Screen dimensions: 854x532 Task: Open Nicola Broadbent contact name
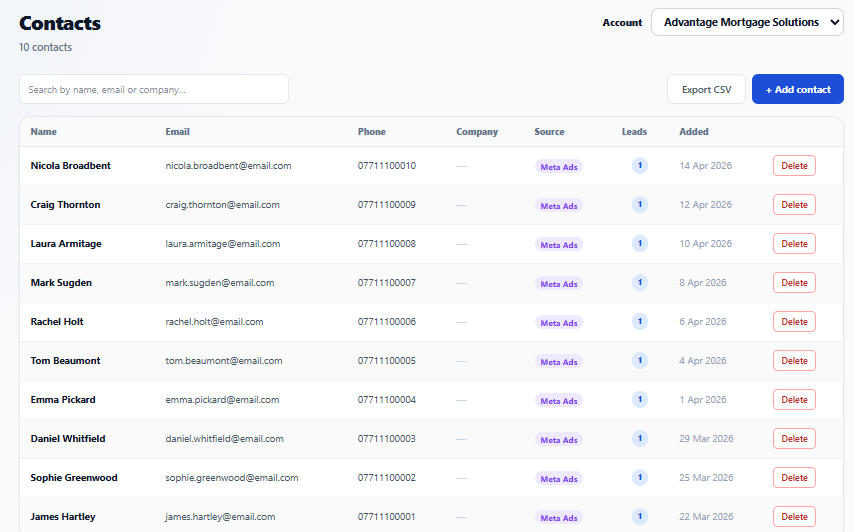pyautogui.click(x=70, y=166)
